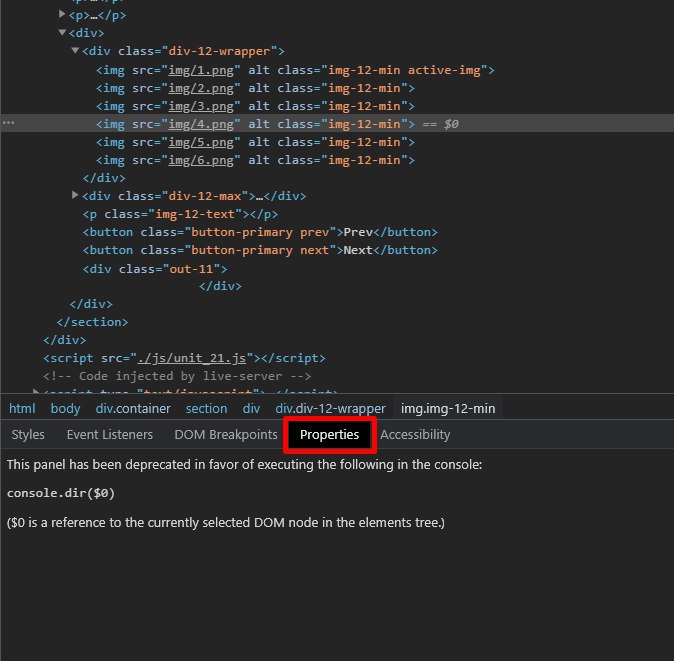This screenshot has width=674, height=661.
Task: Select the Next button element row
Action: 260,250
